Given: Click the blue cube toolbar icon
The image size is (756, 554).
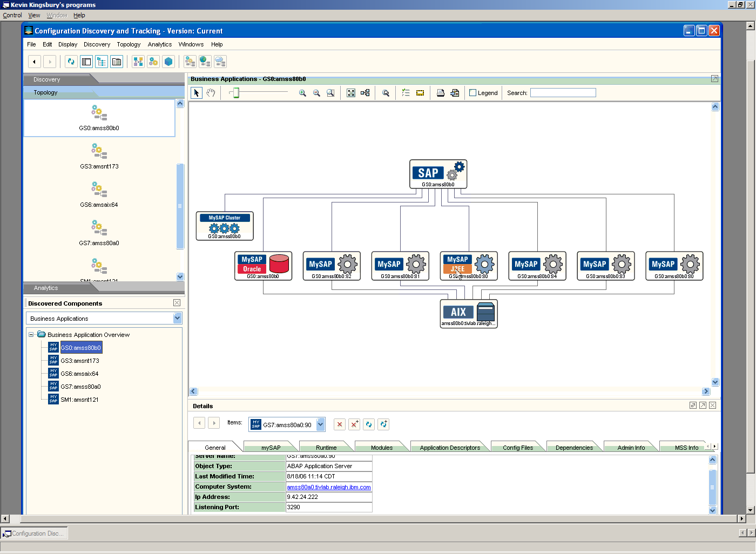Looking at the screenshot, I should coord(168,62).
